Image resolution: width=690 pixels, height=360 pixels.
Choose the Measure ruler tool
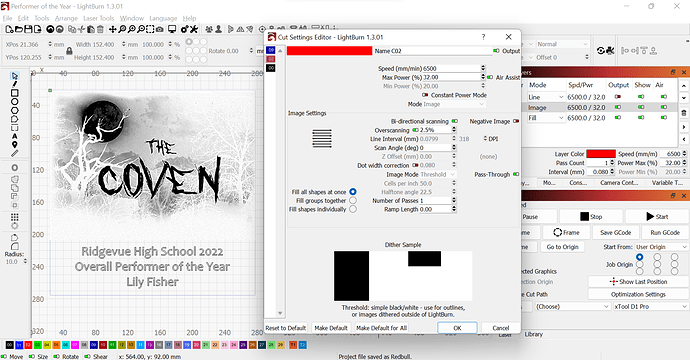(15, 154)
